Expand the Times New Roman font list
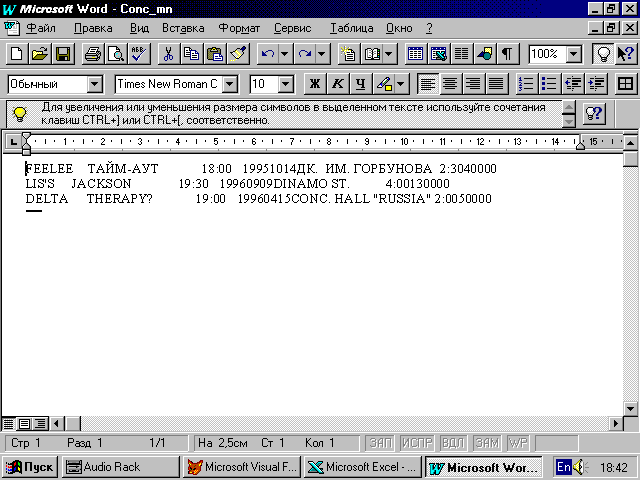Screen dimensions: 640x480 [230, 84]
